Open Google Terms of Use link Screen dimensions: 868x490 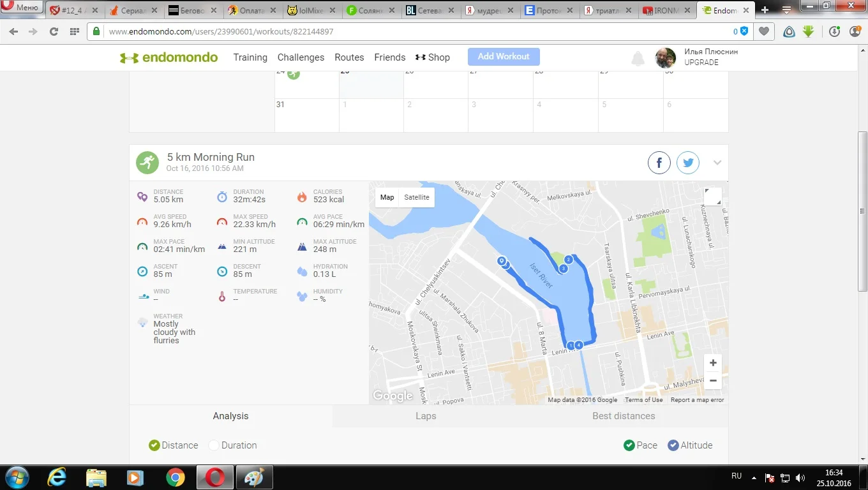(x=643, y=400)
